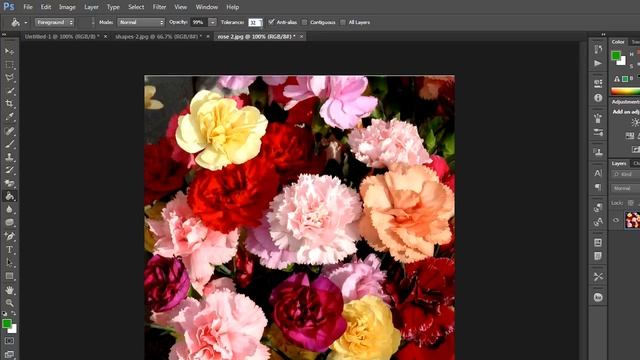
Task: Expand the Opacity slider arrow
Action: click(x=212, y=22)
